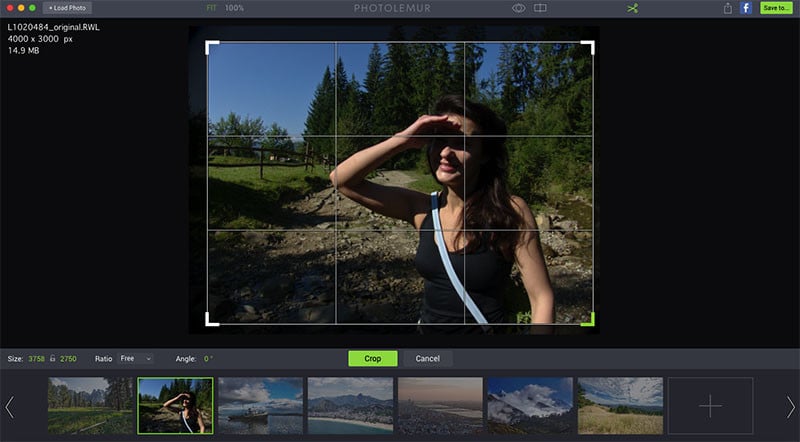Screen dimensions: 800x442
Task: Select the FIT zoom option
Action: click(211, 8)
